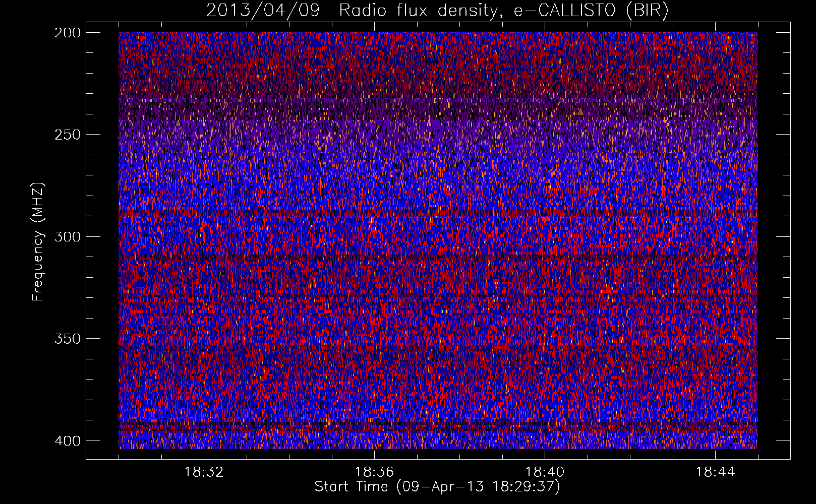Click the Frequency (MHZ) axis label

point(38,242)
